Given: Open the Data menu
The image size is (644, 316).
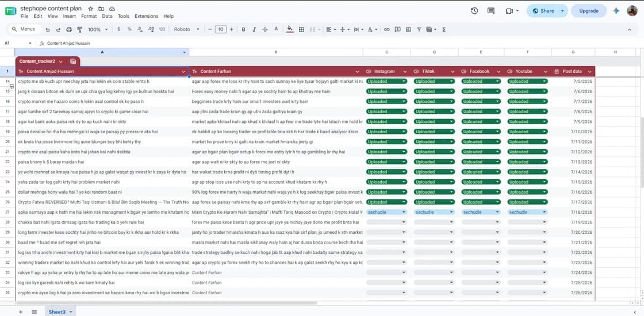Looking at the screenshot, I should coord(107,17).
